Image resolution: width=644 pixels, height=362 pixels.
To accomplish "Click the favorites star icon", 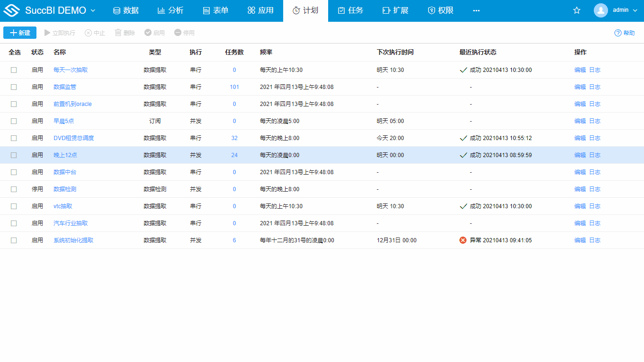I will (577, 10).
